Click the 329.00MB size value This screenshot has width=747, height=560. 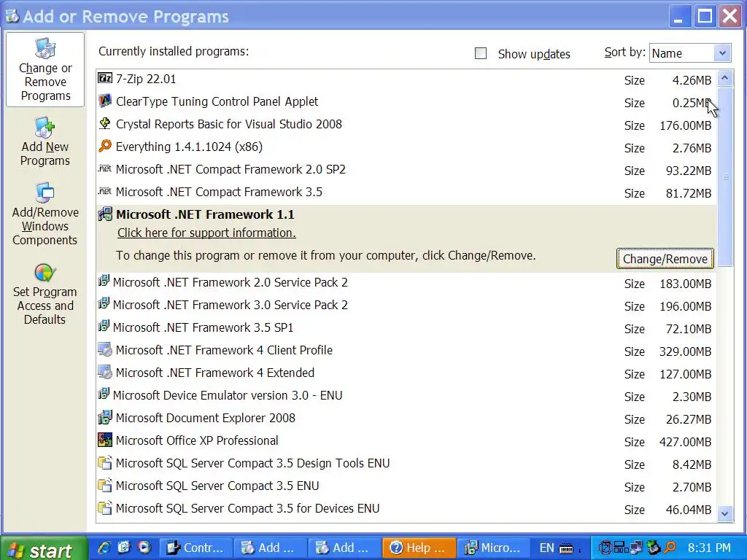(685, 351)
